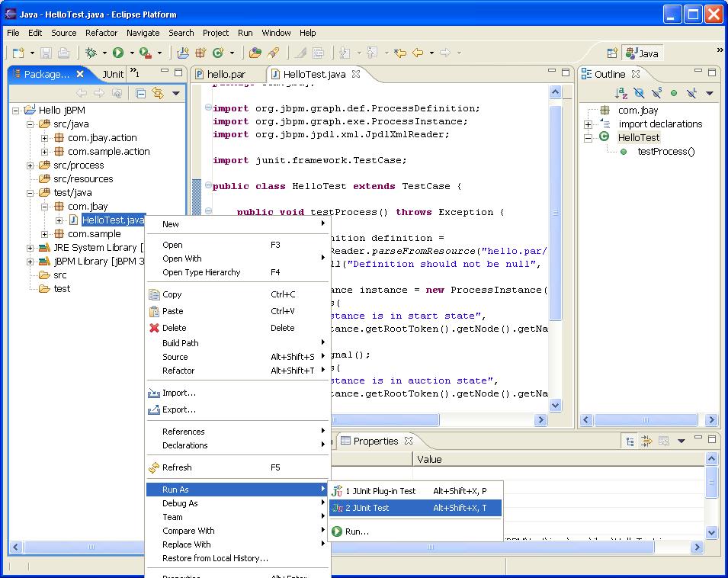This screenshot has width=728, height=578.
Task: Open the Run toolbar dropdown arrow
Action: [x=132, y=53]
